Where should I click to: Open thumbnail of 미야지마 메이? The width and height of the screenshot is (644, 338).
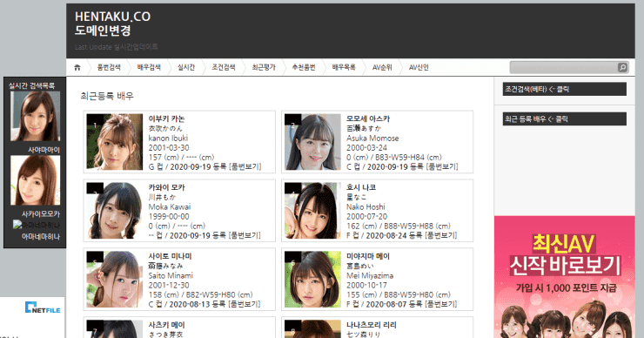point(312,280)
